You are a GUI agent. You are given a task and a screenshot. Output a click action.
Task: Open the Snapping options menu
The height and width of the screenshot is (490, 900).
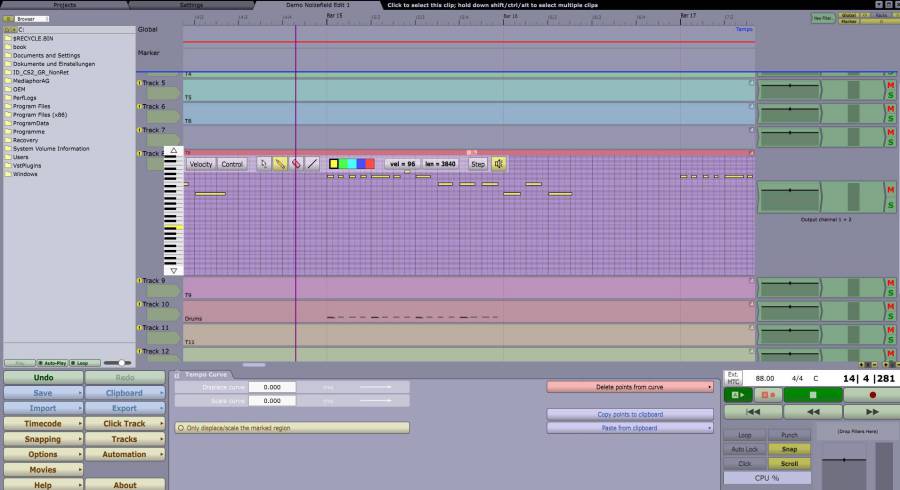pos(43,439)
